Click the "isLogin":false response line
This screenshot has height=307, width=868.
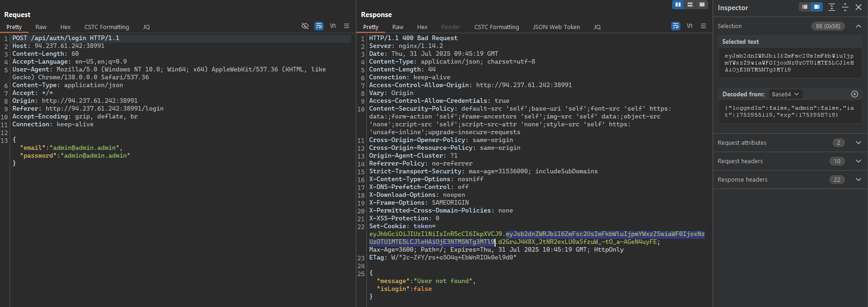click(x=404, y=289)
